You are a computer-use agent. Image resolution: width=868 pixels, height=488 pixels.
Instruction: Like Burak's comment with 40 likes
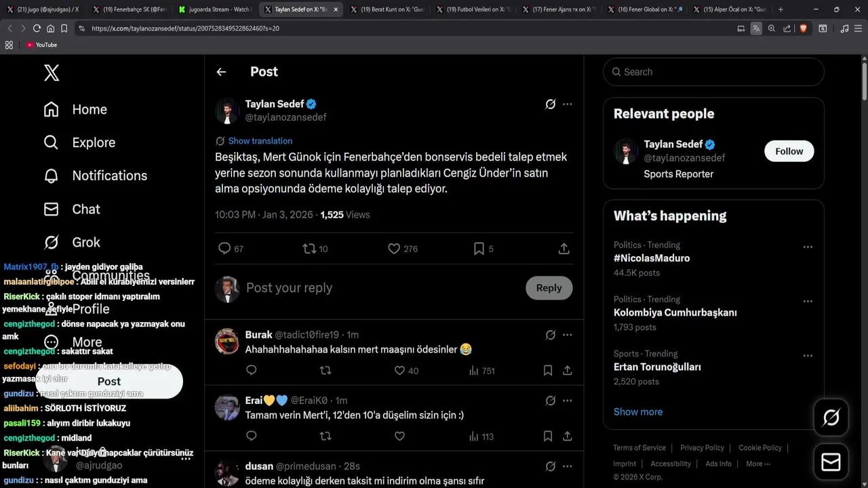[x=406, y=371]
